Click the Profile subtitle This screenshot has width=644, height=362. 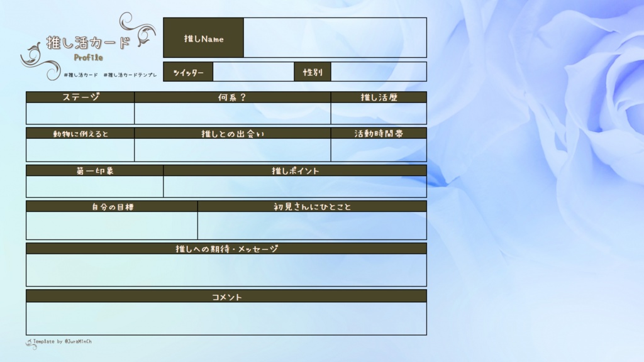(88, 57)
